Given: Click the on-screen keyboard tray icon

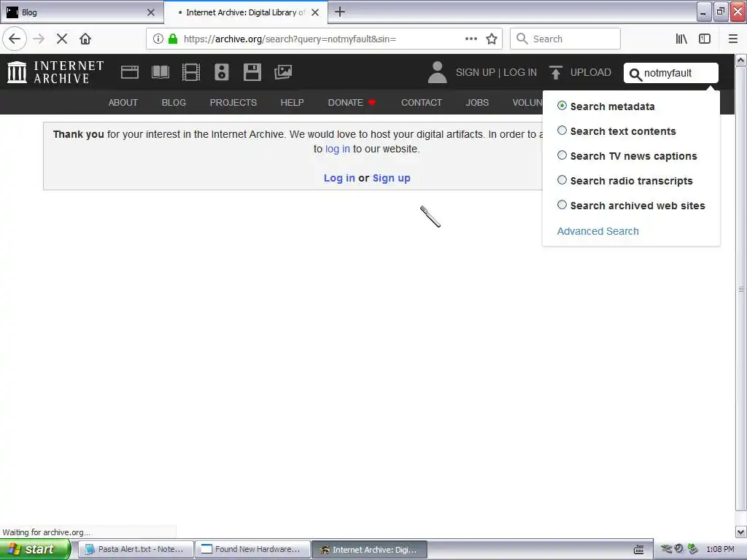Looking at the screenshot, I should click(x=639, y=549).
